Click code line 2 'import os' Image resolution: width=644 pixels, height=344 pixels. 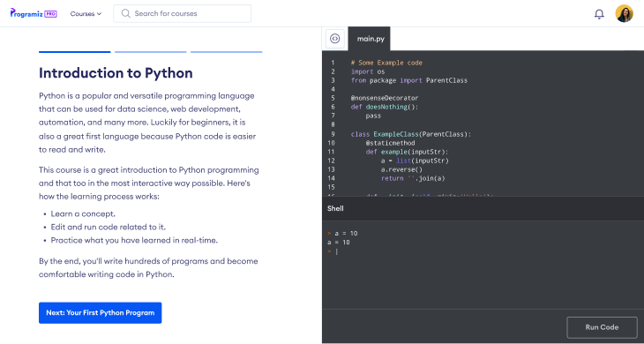pos(368,71)
